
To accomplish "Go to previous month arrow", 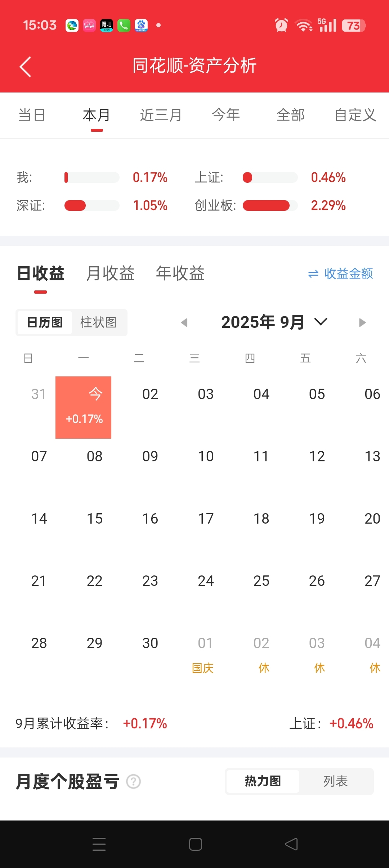I will (184, 322).
